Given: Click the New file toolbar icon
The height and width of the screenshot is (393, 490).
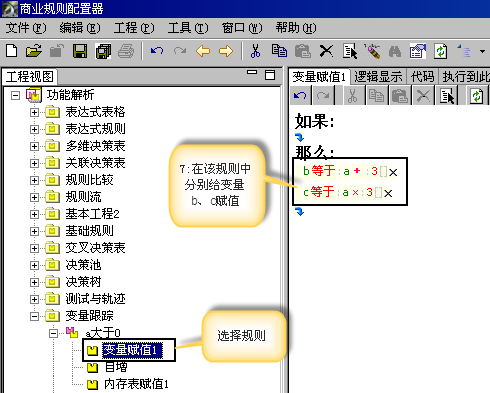Looking at the screenshot, I should [x=12, y=51].
